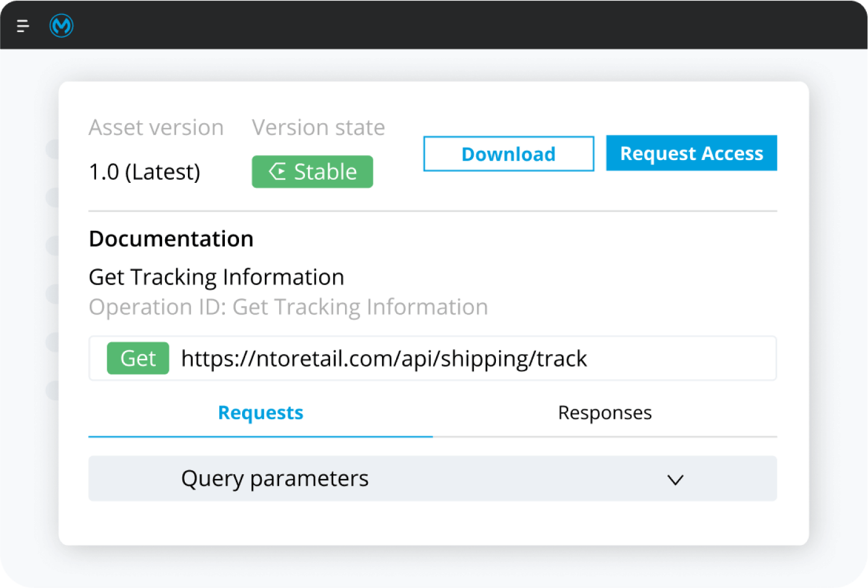Switch to the Responses tab
The image size is (868, 588).
[x=605, y=413]
